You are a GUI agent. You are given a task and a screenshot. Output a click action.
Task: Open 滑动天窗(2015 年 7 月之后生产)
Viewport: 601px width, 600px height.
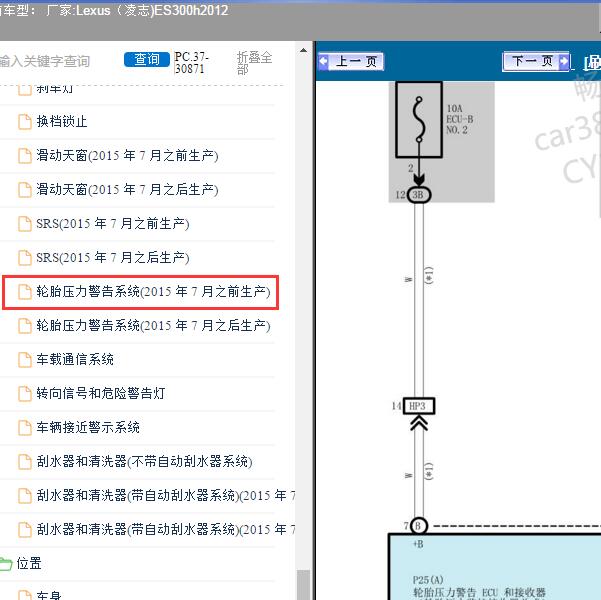point(127,189)
